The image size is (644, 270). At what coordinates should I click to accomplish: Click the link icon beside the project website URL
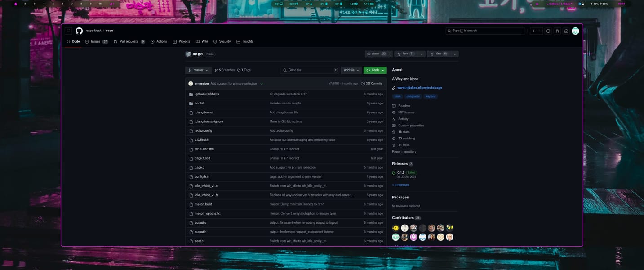coord(394,88)
